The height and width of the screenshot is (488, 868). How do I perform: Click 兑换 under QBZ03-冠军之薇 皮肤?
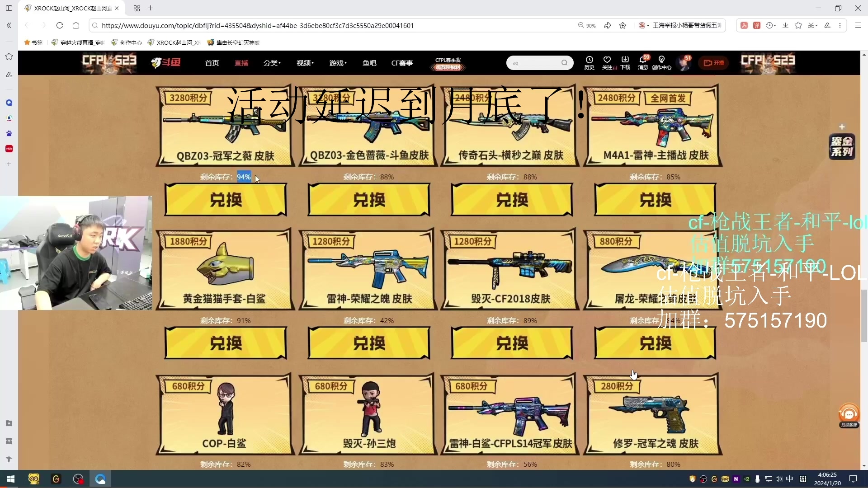pos(226,200)
